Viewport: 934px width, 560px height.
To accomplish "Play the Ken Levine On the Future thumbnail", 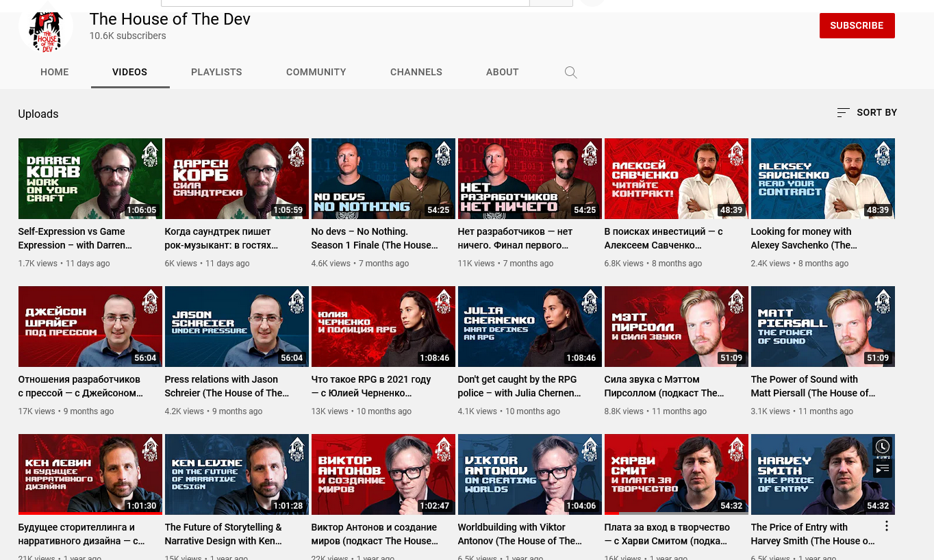I will pyautogui.click(x=237, y=474).
